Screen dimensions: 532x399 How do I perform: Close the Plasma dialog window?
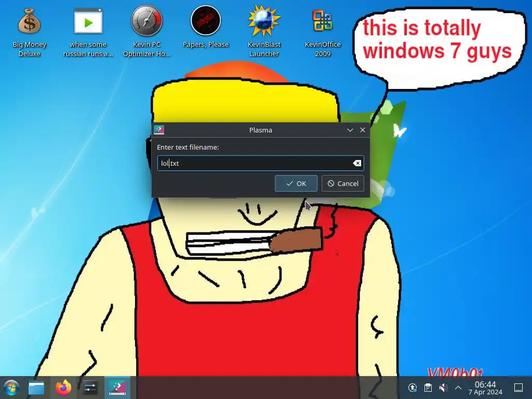point(362,130)
